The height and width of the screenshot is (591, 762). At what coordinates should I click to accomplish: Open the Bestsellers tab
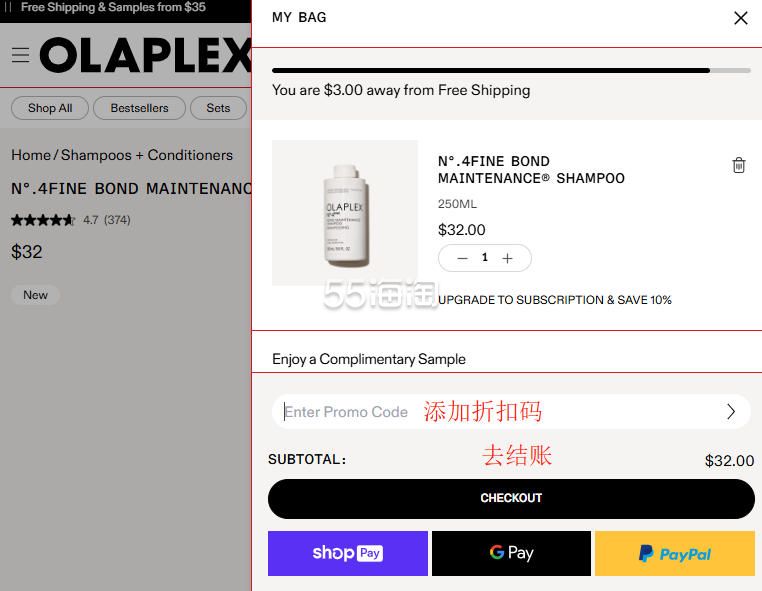[139, 108]
